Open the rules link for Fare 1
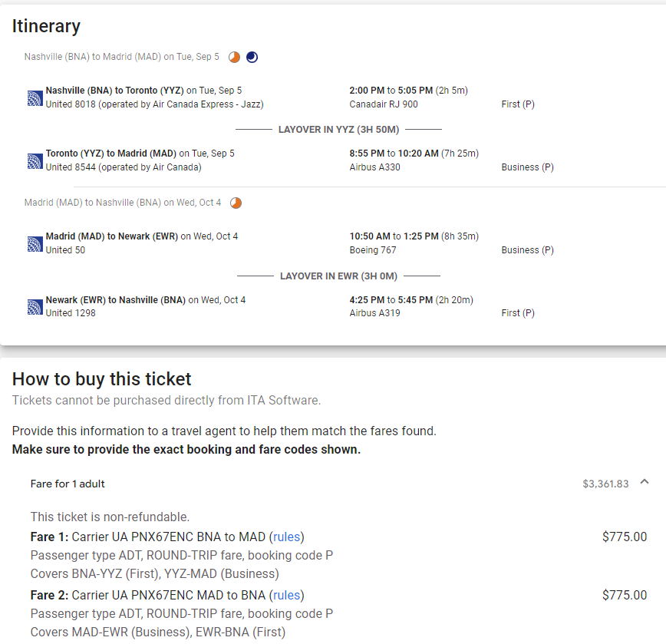The height and width of the screenshot is (644, 666). (x=287, y=537)
